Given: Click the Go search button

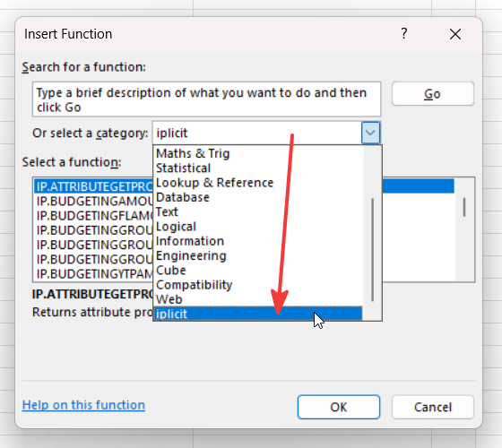Looking at the screenshot, I should (432, 94).
